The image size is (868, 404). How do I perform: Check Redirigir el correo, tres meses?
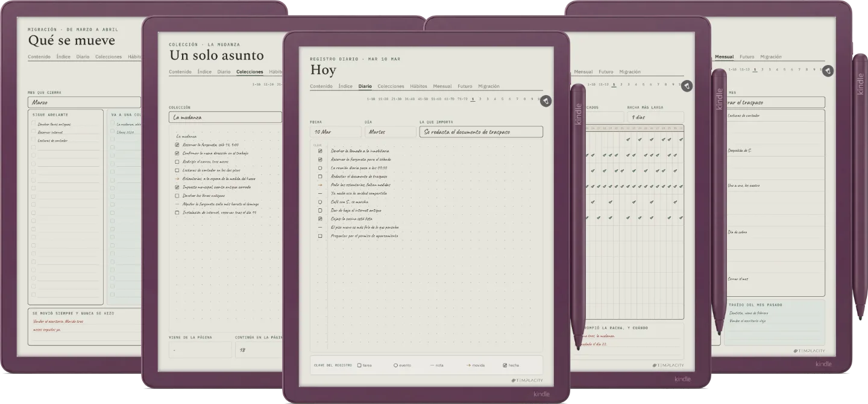[177, 162]
